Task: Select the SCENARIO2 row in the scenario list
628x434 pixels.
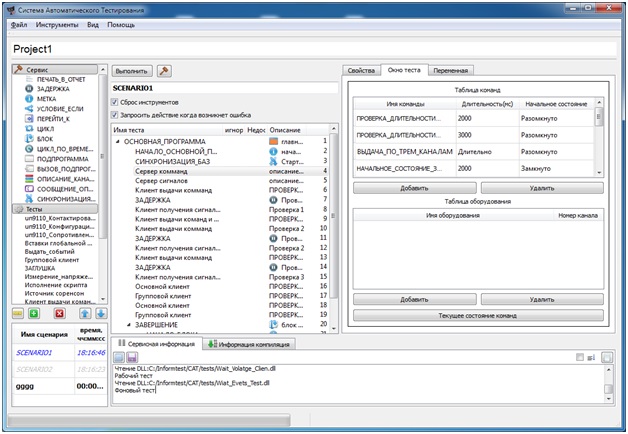Action: pyautogui.click(x=60, y=369)
